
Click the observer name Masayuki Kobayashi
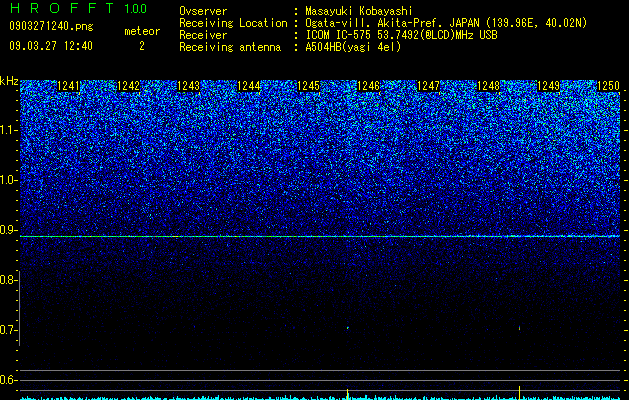[359, 11]
